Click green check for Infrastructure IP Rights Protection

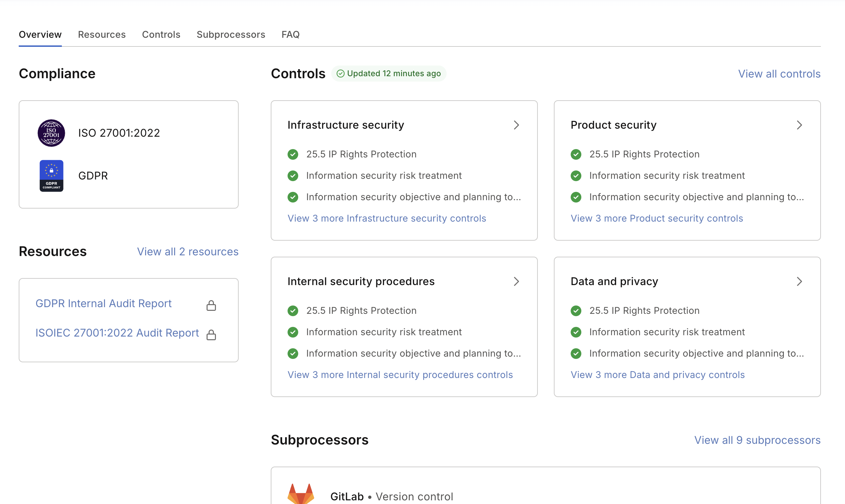click(x=293, y=154)
